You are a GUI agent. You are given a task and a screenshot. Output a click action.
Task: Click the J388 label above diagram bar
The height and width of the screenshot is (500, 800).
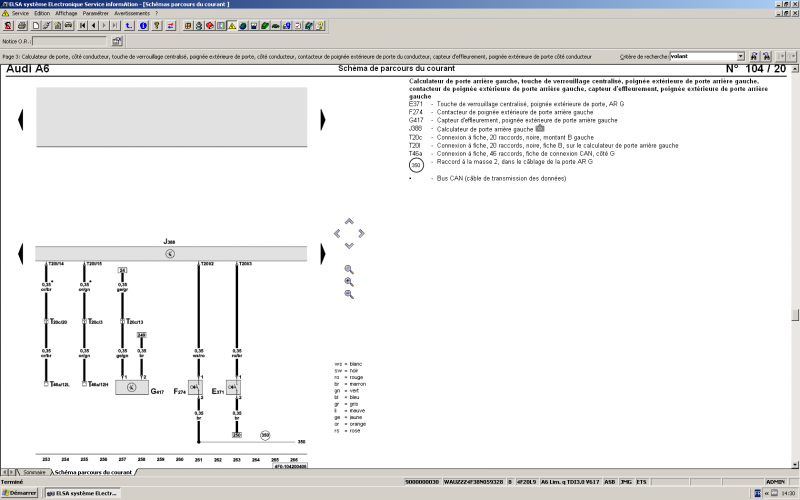click(x=169, y=241)
